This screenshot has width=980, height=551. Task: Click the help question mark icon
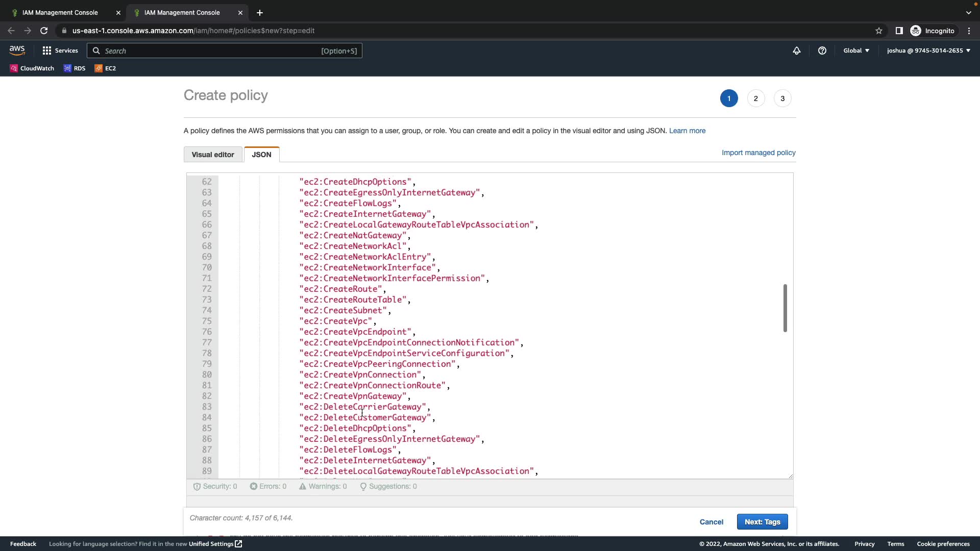click(822, 51)
